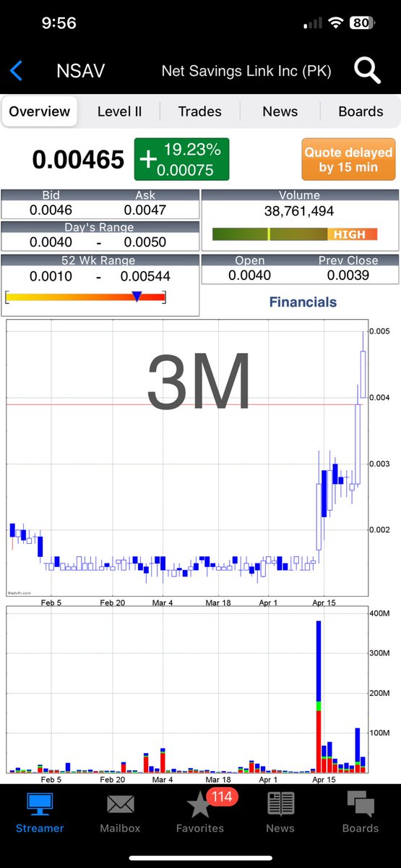Open the top Boards tab

pyautogui.click(x=361, y=111)
